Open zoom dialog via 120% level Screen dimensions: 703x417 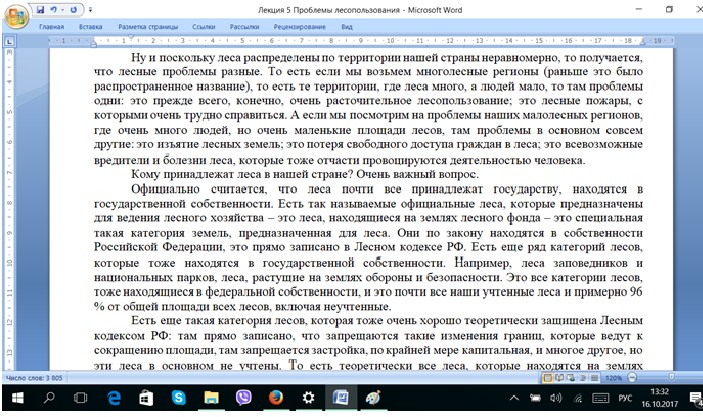pos(613,378)
